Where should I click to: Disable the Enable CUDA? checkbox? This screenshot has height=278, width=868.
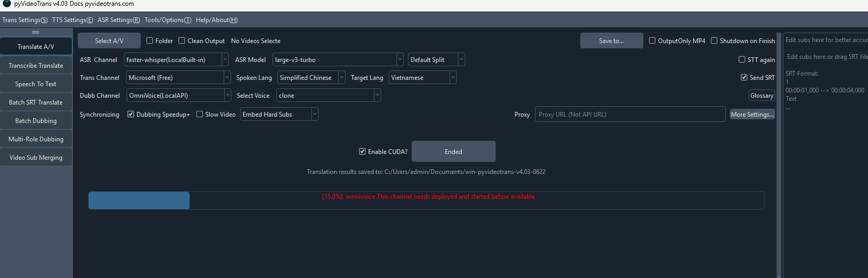point(362,152)
